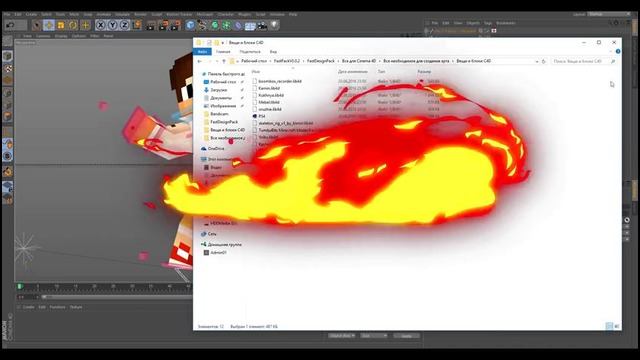Click the Undo arrow in Cinema 4D
This screenshot has width=640, height=360.
(x=11, y=25)
